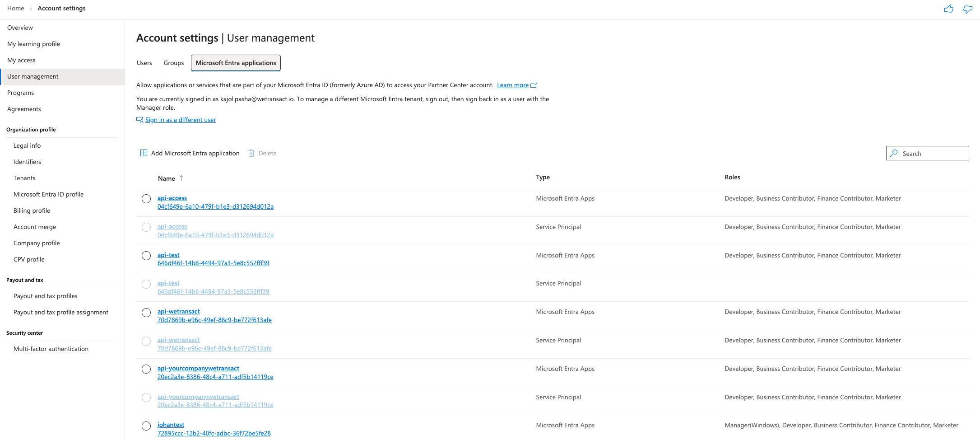Switch to the Groups tab
Image resolution: width=980 pixels, height=440 pixels.
[x=174, y=63]
